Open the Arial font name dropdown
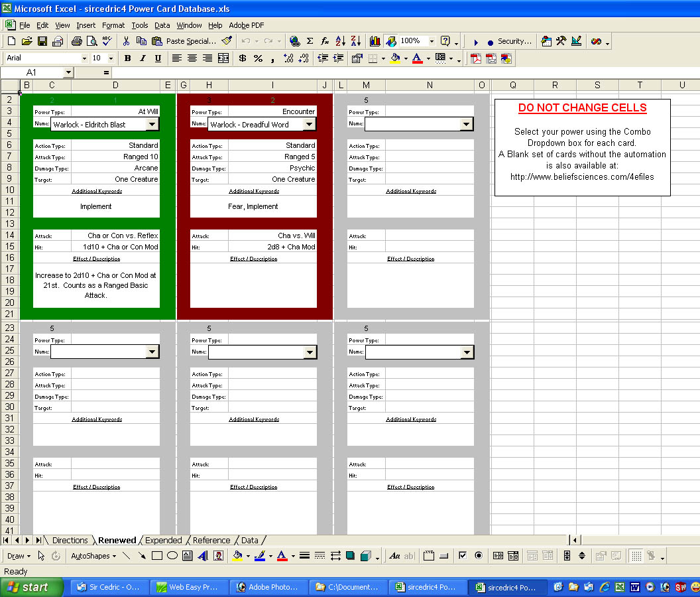The width and height of the screenshot is (700, 597). tap(84, 58)
